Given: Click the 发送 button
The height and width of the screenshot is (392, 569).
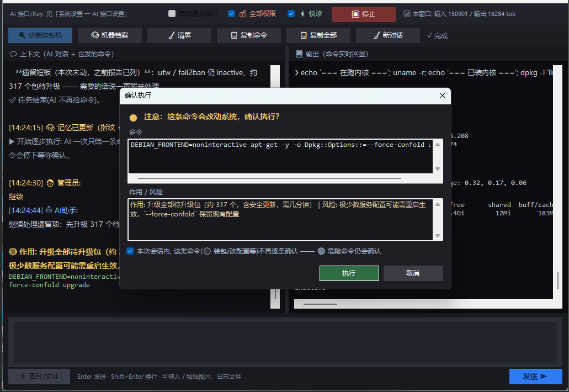Looking at the screenshot, I should (536, 377).
